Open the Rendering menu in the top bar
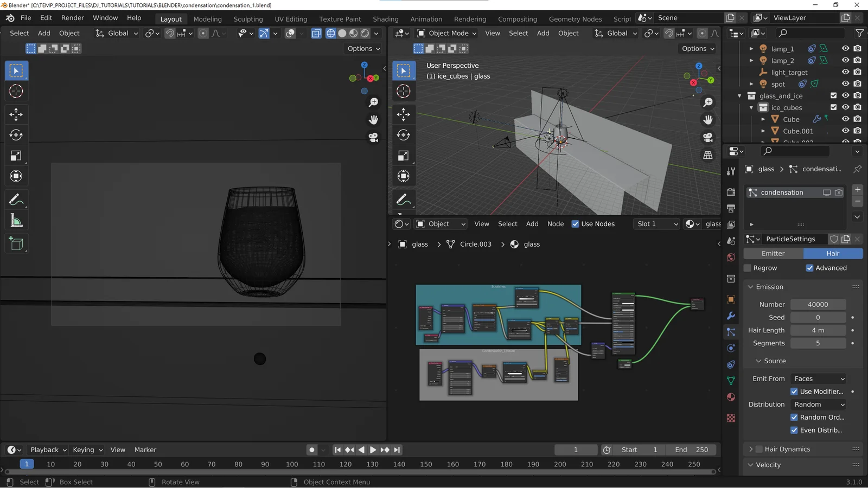This screenshot has width=868, height=488. tap(470, 19)
